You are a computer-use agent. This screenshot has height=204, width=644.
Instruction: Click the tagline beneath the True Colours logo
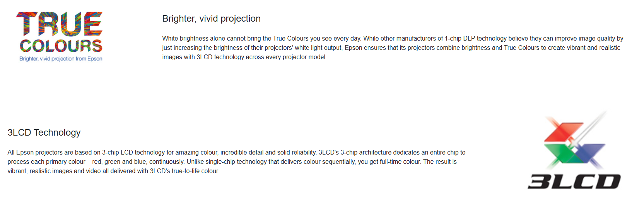point(61,59)
